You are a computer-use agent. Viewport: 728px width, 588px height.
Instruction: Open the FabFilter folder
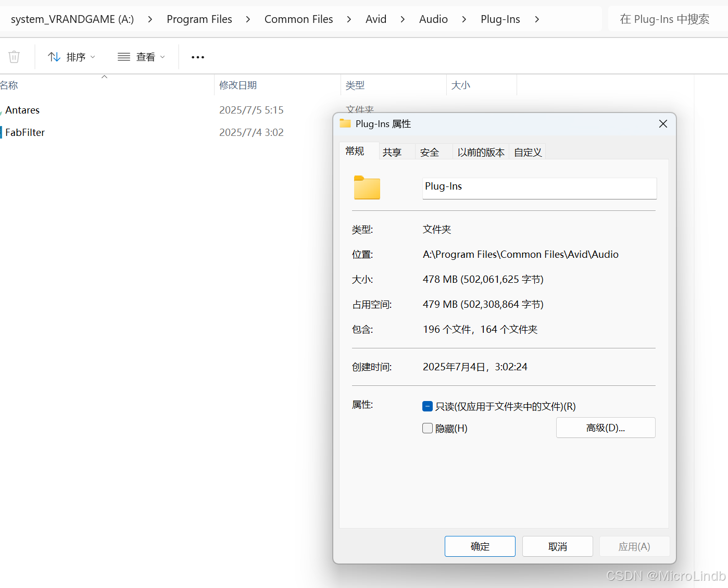coord(24,132)
